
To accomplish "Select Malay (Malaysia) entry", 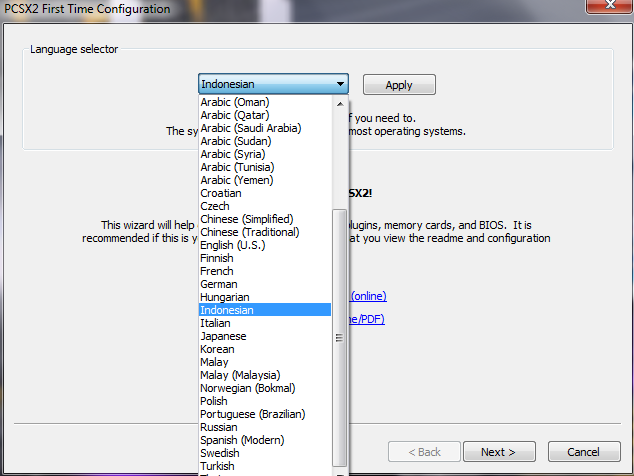I will click(265, 375).
